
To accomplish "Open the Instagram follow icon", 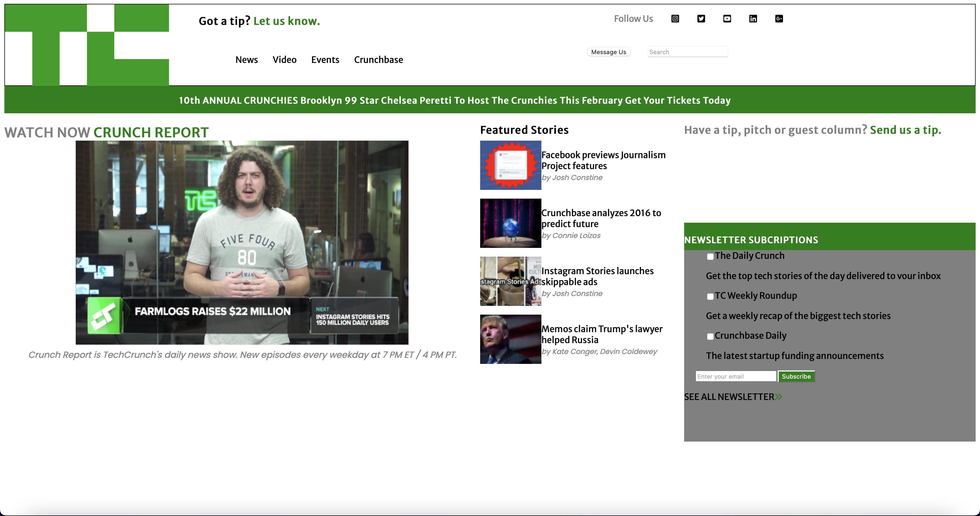I will click(x=675, y=19).
